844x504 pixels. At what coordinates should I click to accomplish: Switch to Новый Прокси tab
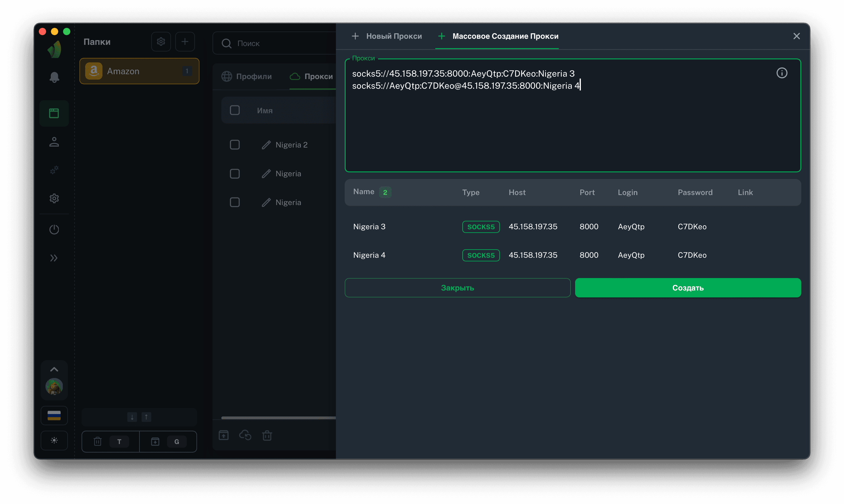[387, 36]
